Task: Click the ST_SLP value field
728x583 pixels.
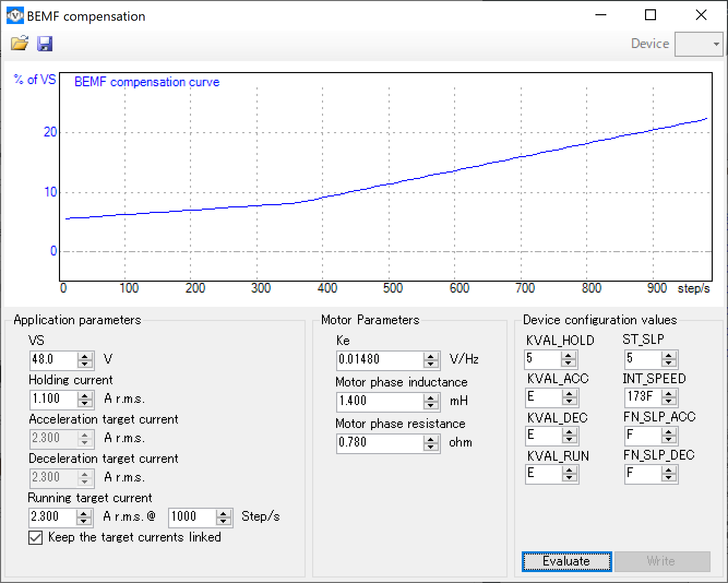Action: (x=643, y=359)
